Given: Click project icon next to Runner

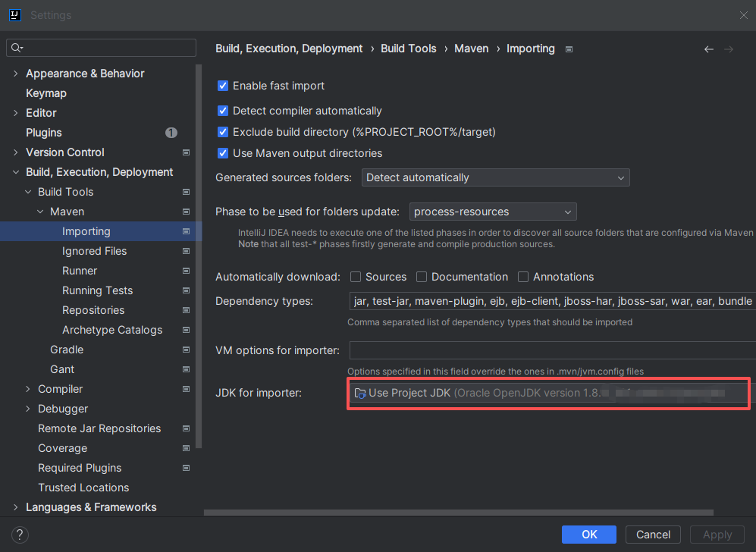Looking at the screenshot, I should point(186,271).
